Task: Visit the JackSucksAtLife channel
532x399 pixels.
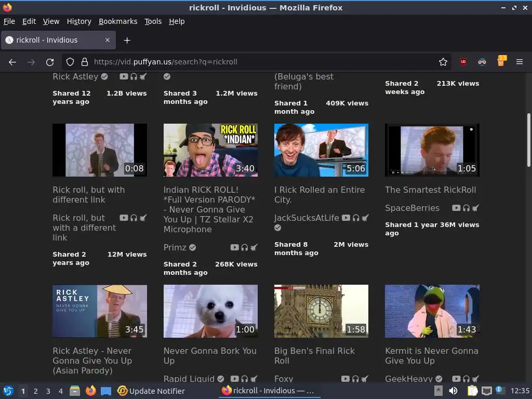Action: [x=307, y=218]
